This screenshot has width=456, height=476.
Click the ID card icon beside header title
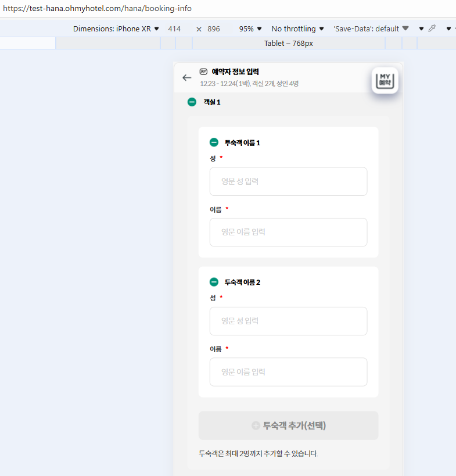click(203, 71)
